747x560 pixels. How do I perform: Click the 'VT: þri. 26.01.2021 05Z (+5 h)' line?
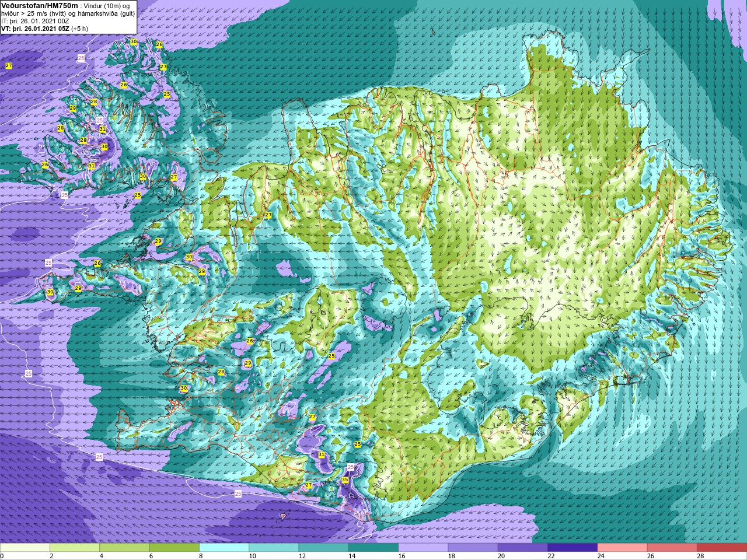pos(44,29)
